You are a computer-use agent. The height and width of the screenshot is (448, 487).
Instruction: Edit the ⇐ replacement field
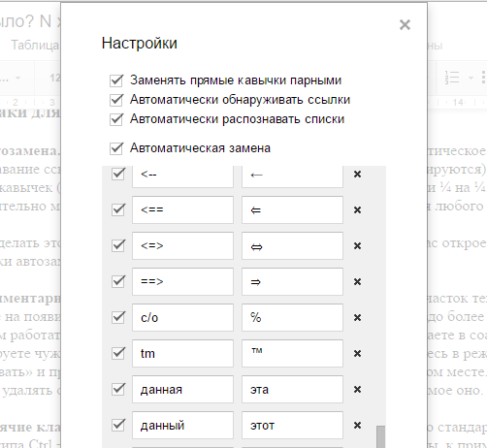[292, 209]
